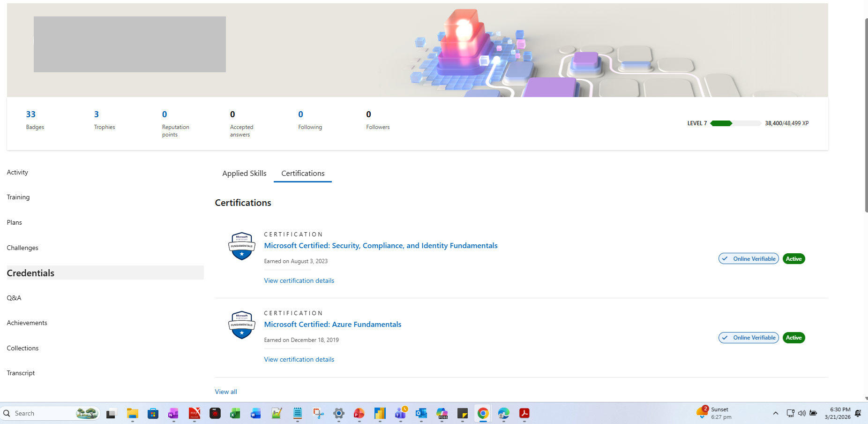Switch to Google Chrome in the taskbar
Image resolution: width=868 pixels, height=424 pixels.
(483, 413)
